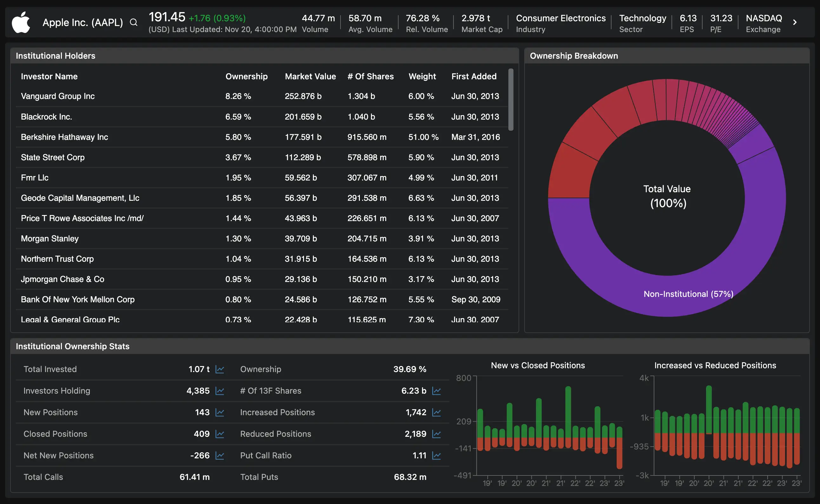Viewport: 820px width, 504px height.
Task: Open the # Of 13F Shares chart
Action: point(437,391)
